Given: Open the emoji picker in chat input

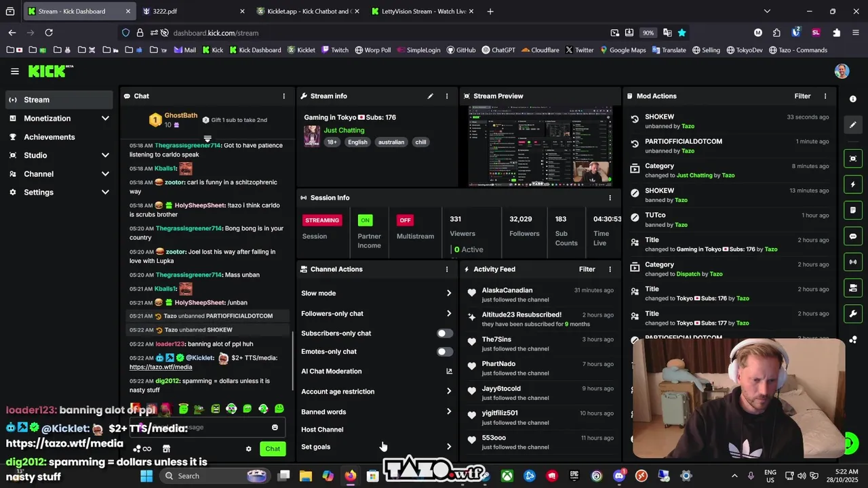Looking at the screenshot, I should pos(275,428).
